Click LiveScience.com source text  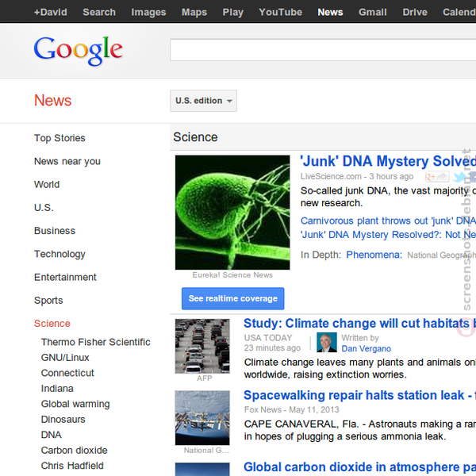(x=331, y=176)
